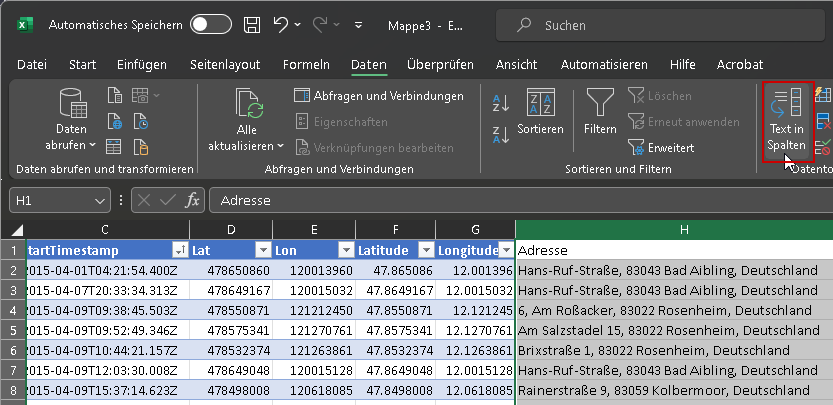Click the Filtern funnel icon
833x405 pixels.
click(x=600, y=104)
